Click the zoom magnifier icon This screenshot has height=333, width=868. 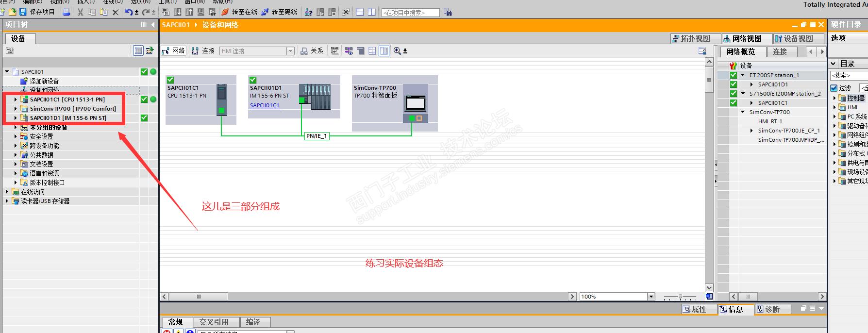coord(398,50)
